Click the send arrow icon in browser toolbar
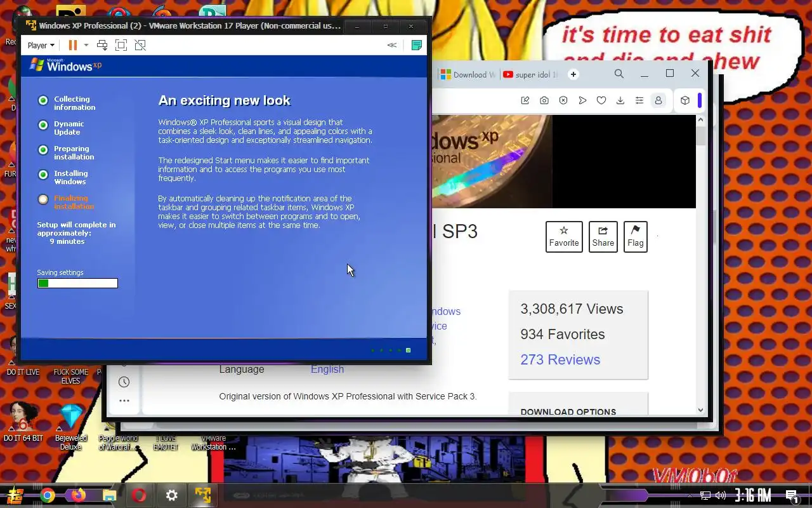This screenshot has height=508, width=812. 582,100
